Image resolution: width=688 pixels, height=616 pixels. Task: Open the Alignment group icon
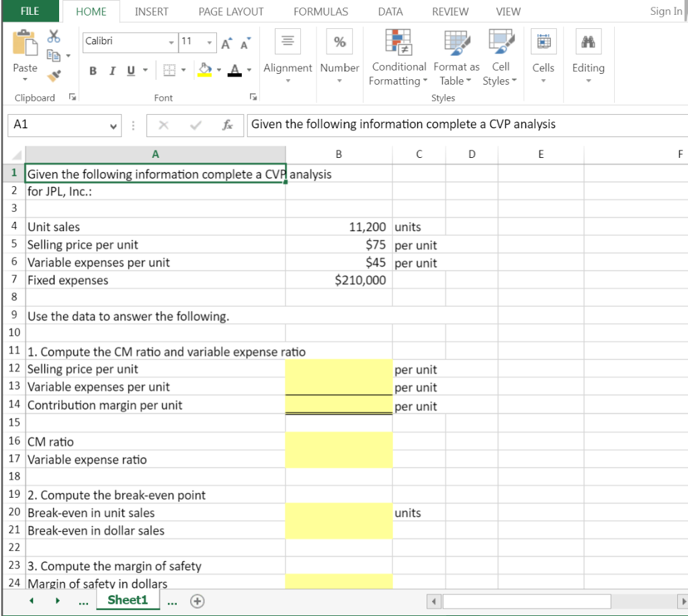point(288,41)
